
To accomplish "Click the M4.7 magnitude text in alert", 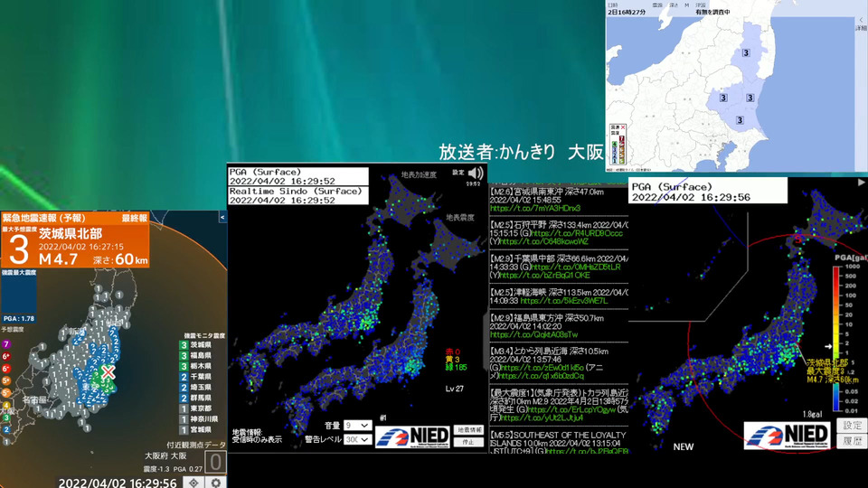I will pyautogui.click(x=58, y=259).
